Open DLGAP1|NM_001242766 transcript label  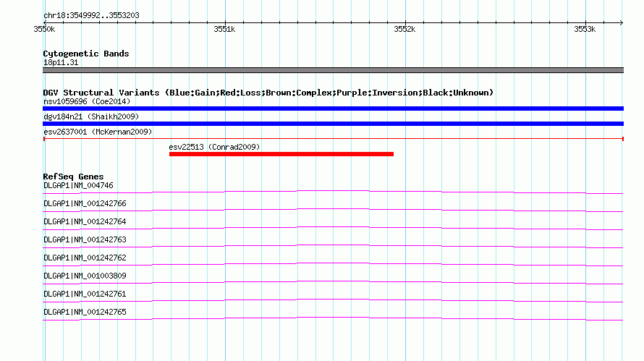85,203
